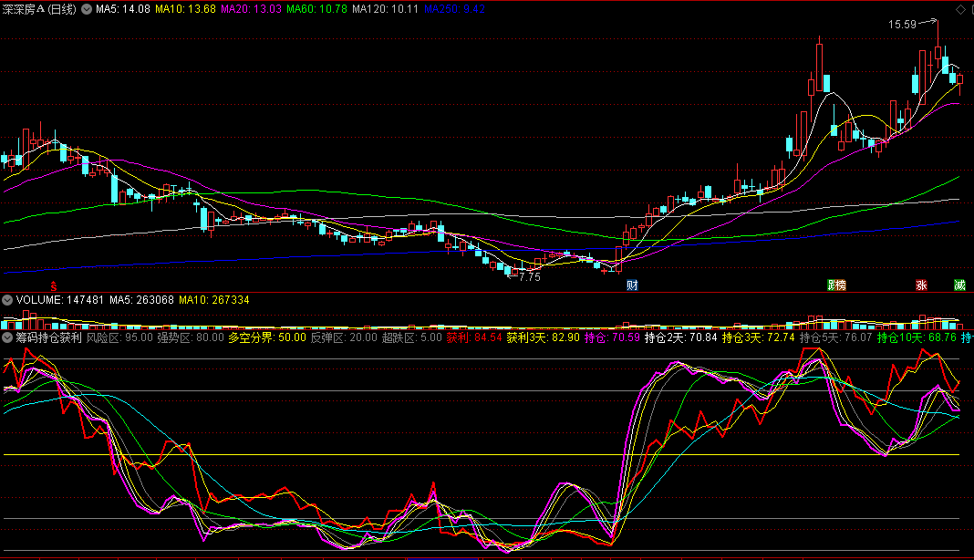This screenshot has width=974, height=560.
Task: Click the red S marker on the chart
Action: (x=54, y=285)
